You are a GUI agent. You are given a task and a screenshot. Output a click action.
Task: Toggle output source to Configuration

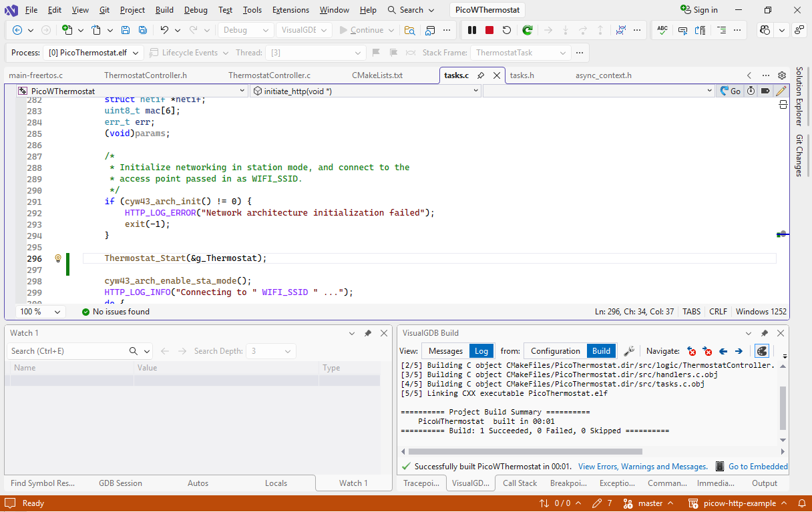555,351
